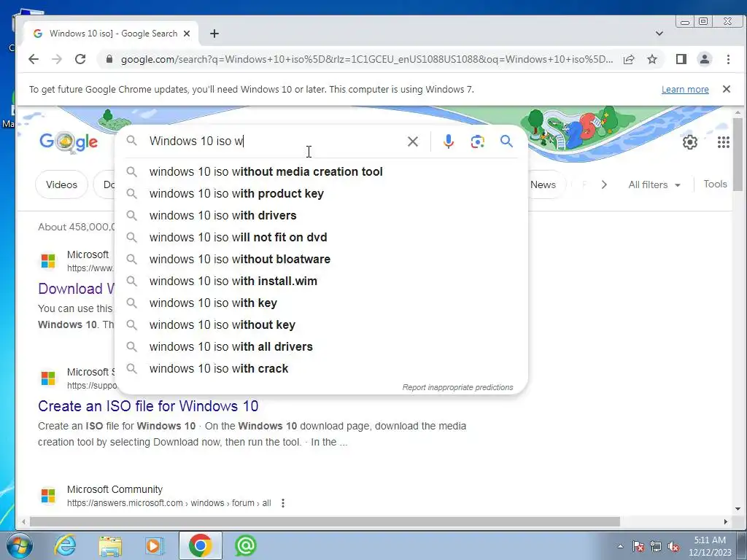Open the Learn more link

point(685,90)
